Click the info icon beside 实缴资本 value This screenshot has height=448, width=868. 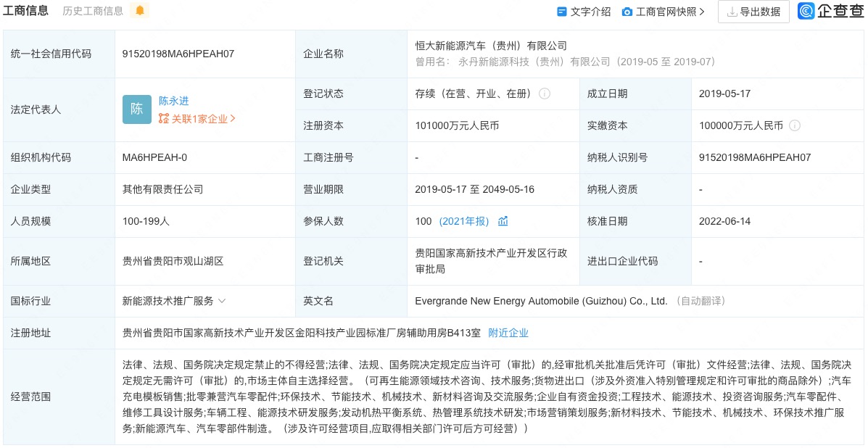click(x=795, y=125)
